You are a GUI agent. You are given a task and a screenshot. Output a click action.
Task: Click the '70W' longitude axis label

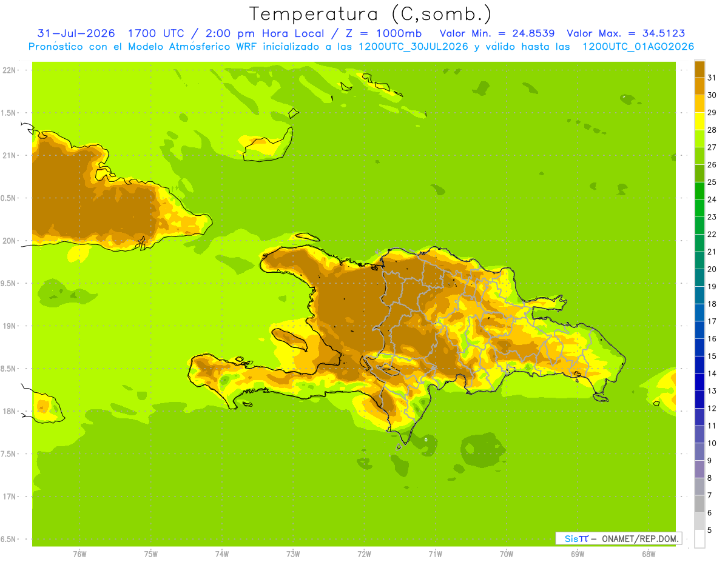click(x=507, y=554)
